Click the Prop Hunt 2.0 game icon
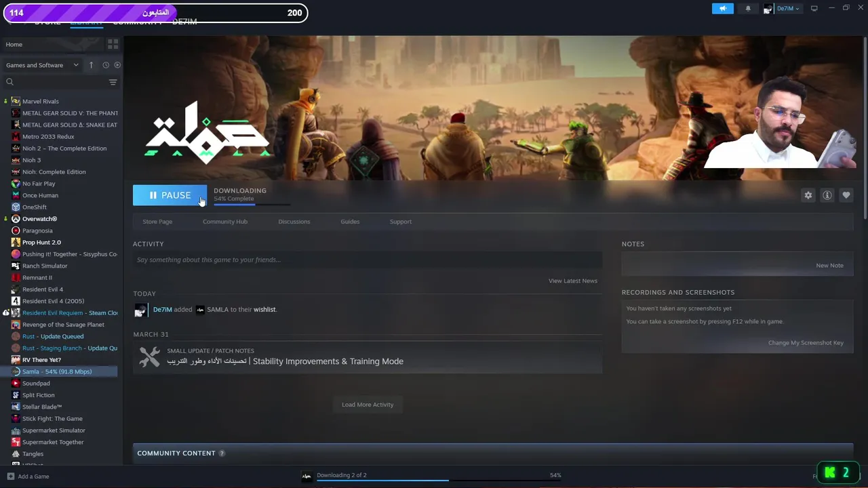The width and height of the screenshot is (868, 488). tap(16, 242)
